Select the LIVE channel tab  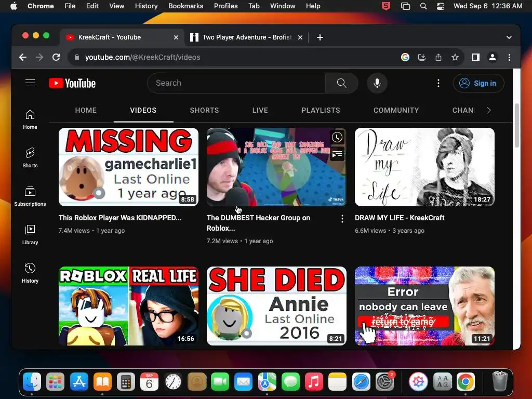pyautogui.click(x=260, y=110)
